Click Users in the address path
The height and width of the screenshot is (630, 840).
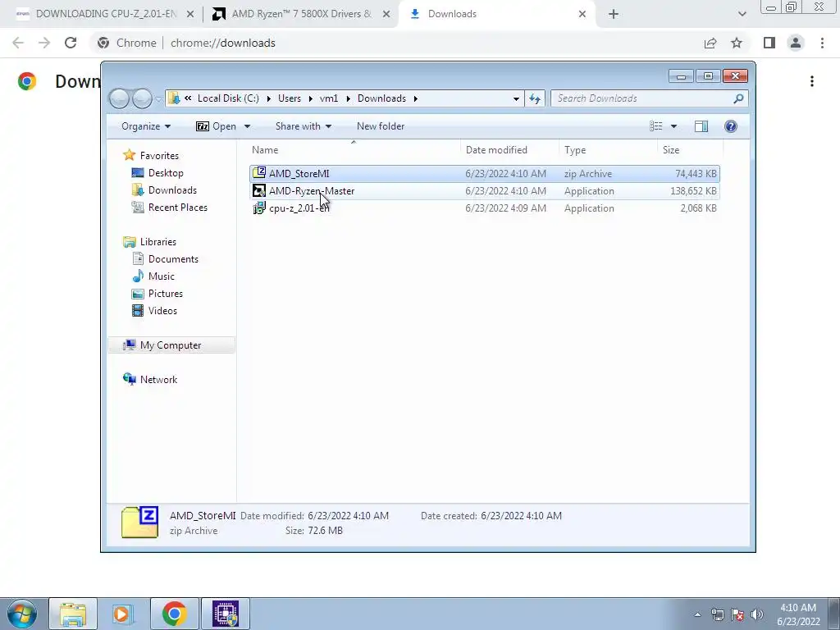coord(290,98)
